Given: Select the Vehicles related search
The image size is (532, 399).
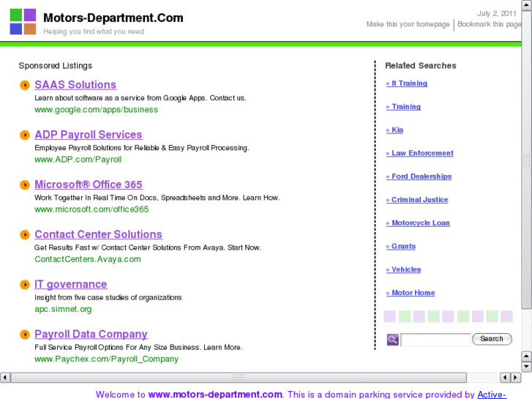Looking at the screenshot, I should (x=403, y=269).
